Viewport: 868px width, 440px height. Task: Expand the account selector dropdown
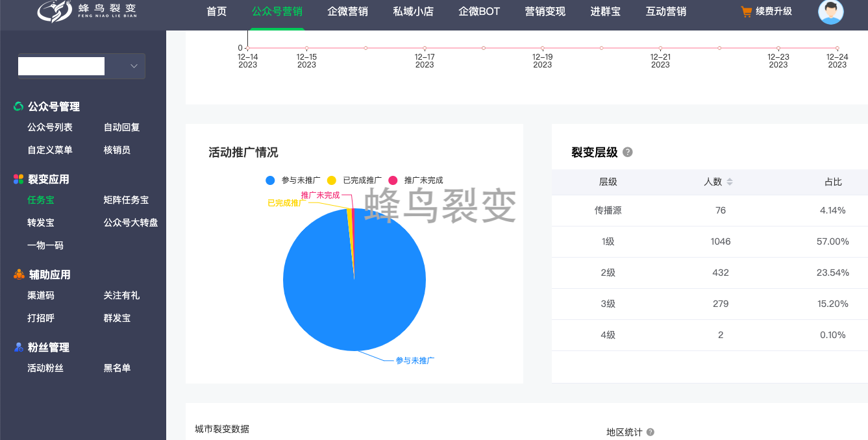pyautogui.click(x=134, y=66)
